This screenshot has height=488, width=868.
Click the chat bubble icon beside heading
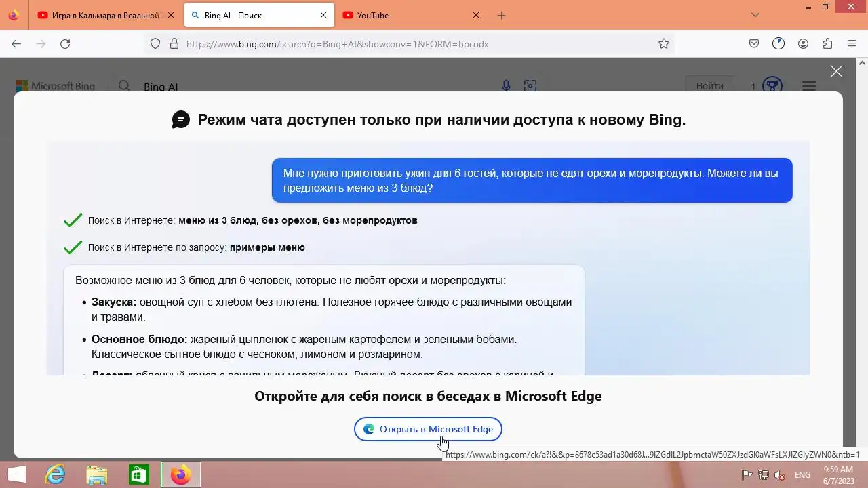tap(181, 120)
